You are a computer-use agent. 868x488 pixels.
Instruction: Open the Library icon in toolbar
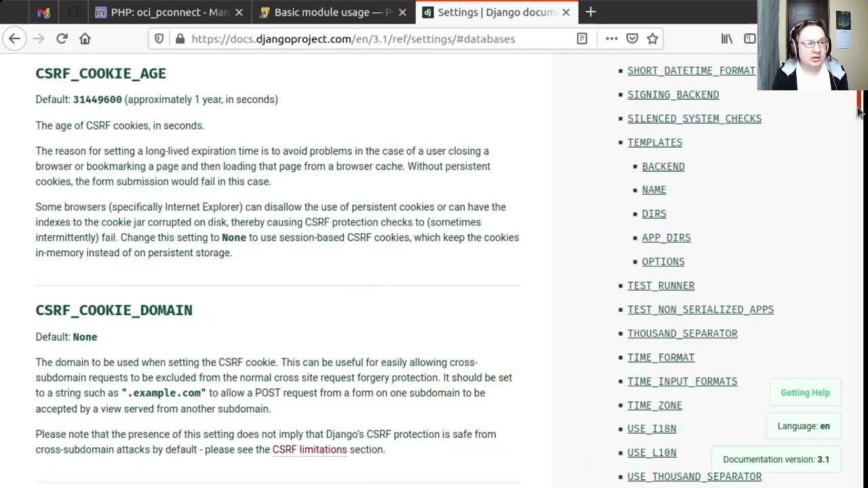727,39
